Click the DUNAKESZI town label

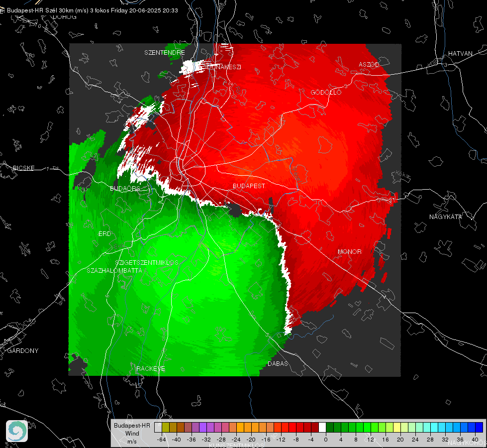224,67
